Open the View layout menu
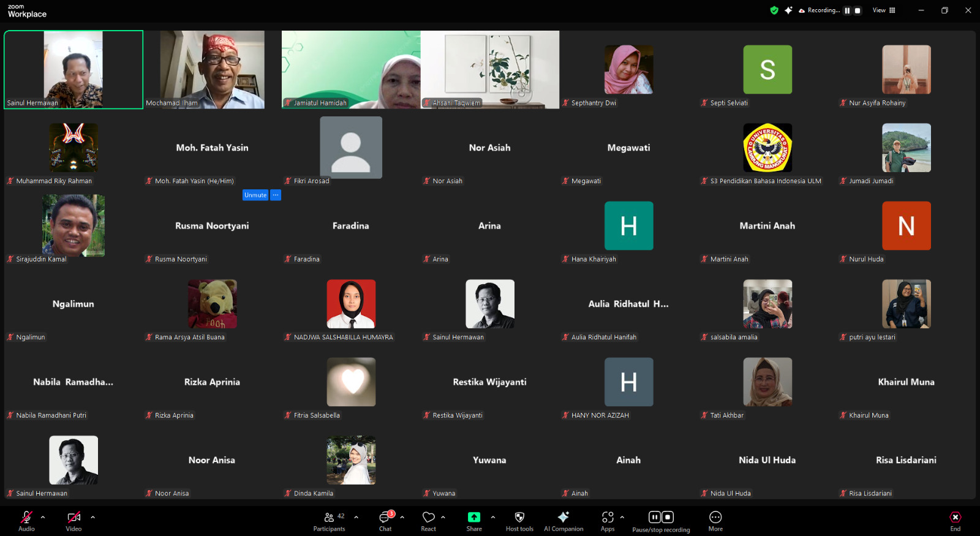The width and height of the screenshot is (980, 536). pos(884,10)
